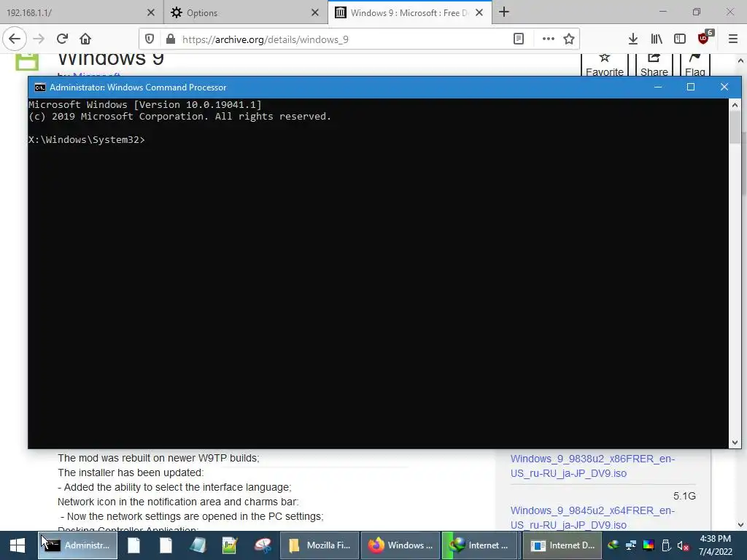The image size is (747, 560).
Task: Click the download manager tray icon
Action: tap(614, 545)
